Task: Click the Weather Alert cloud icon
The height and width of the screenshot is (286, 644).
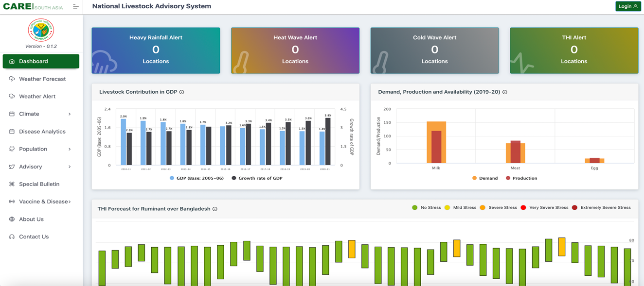Action: 12,96
